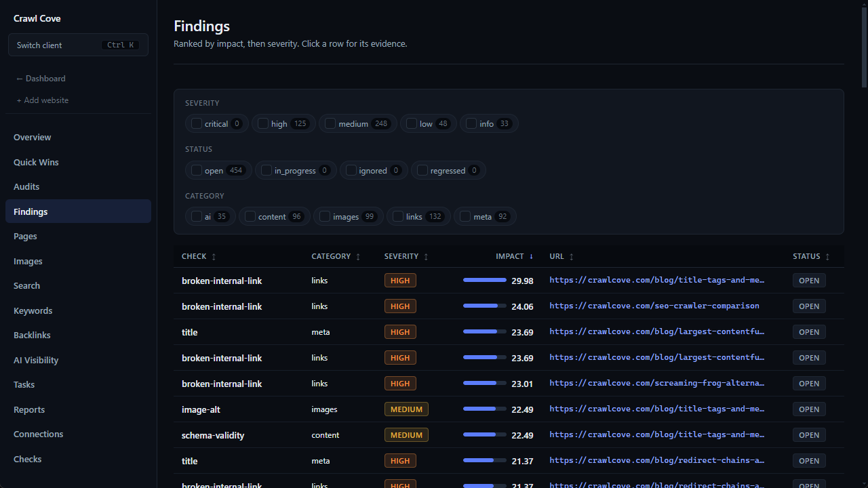Sort by the URL column arrows
Image resolution: width=868 pixels, height=488 pixels.
[x=571, y=257]
